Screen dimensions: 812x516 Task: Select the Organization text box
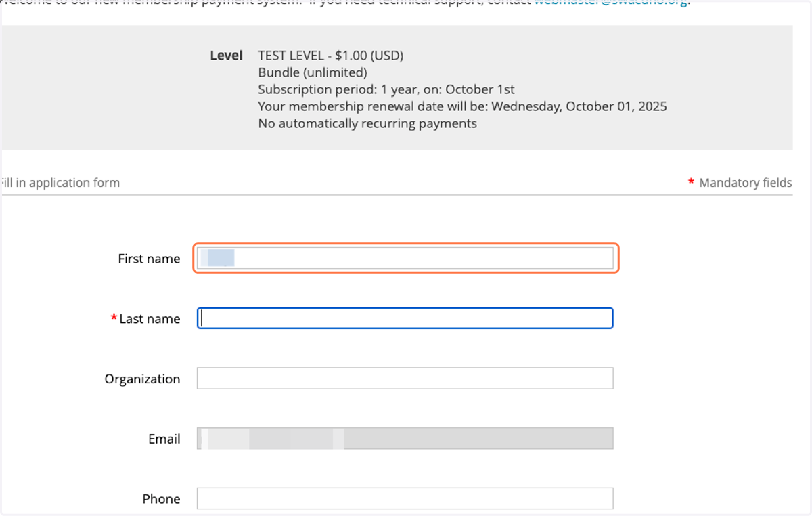point(405,379)
